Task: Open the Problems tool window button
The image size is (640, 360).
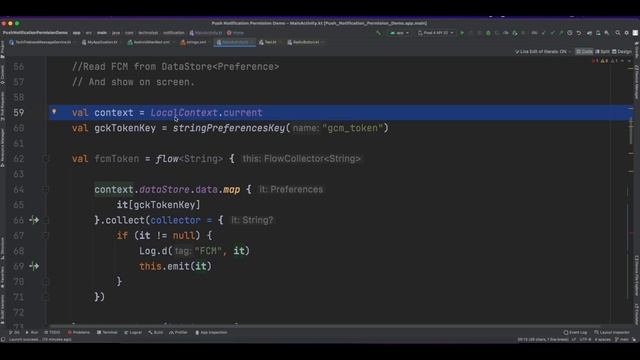Action: [x=79, y=332]
